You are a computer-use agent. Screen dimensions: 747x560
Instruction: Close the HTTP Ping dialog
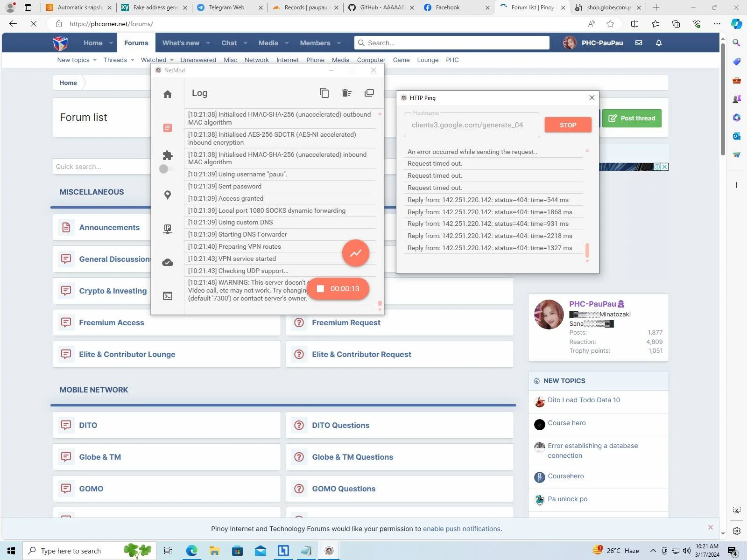[592, 98]
